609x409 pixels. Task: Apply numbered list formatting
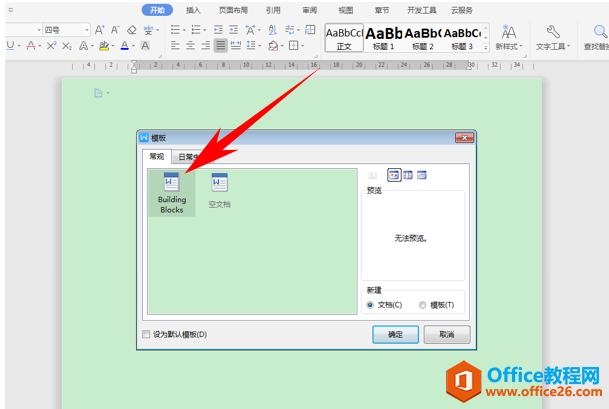(x=196, y=30)
